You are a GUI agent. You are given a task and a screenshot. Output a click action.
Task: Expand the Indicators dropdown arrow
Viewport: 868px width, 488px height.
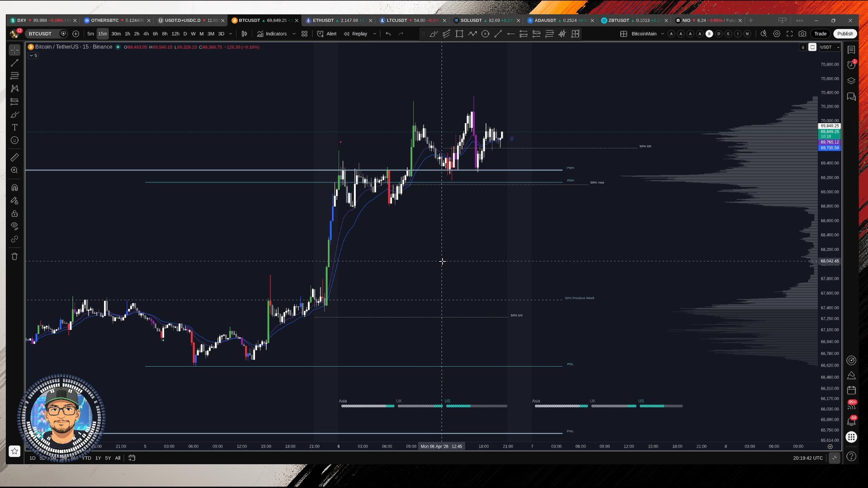[x=294, y=34]
